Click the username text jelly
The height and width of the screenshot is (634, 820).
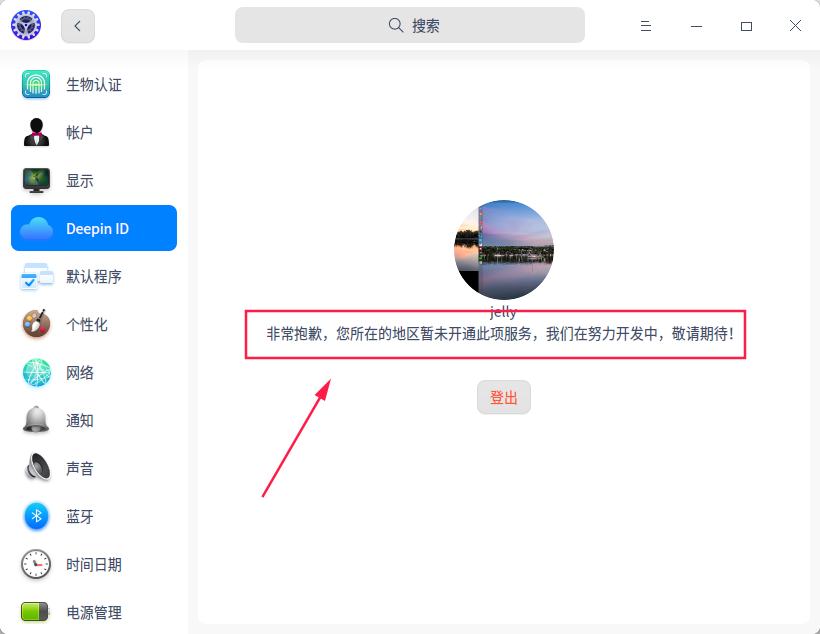coord(503,312)
